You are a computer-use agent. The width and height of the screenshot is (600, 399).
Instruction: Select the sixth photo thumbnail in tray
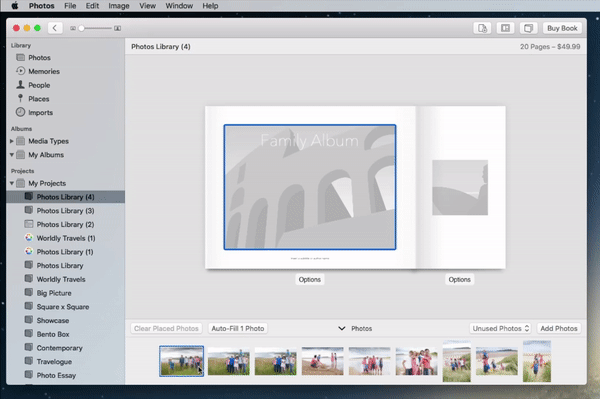pyautogui.click(x=417, y=361)
